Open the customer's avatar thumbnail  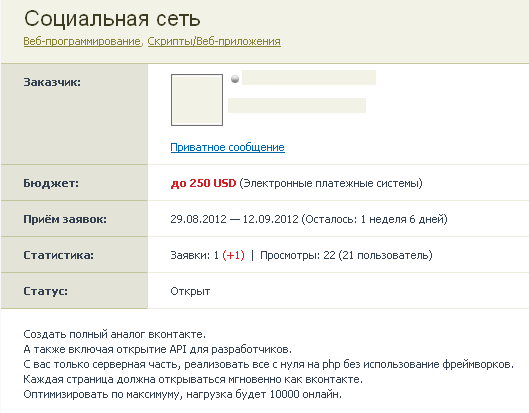pyautogui.click(x=197, y=100)
